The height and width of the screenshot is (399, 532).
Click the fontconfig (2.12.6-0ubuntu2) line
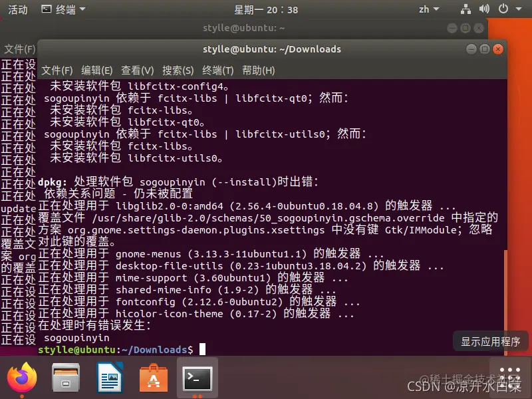click(x=199, y=302)
